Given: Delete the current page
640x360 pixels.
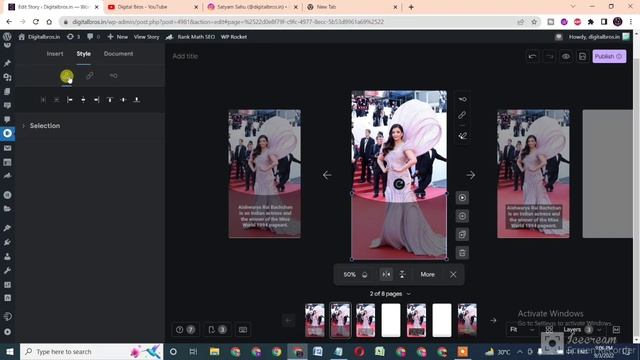Looking at the screenshot, I should pyautogui.click(x=462, y=253).
